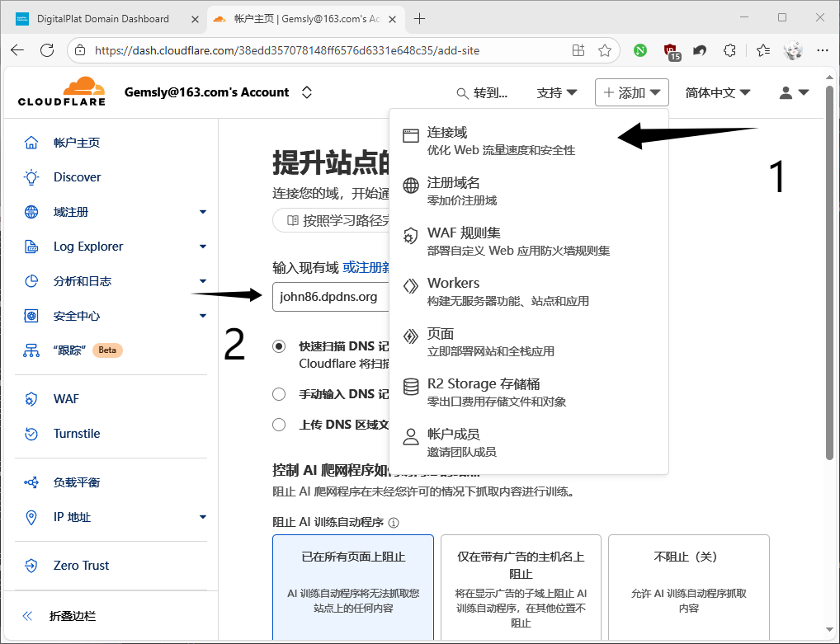Screen dimensions: 840x644
Task: Open the 简体中文 language dropdown
Action: click(716, 92)
